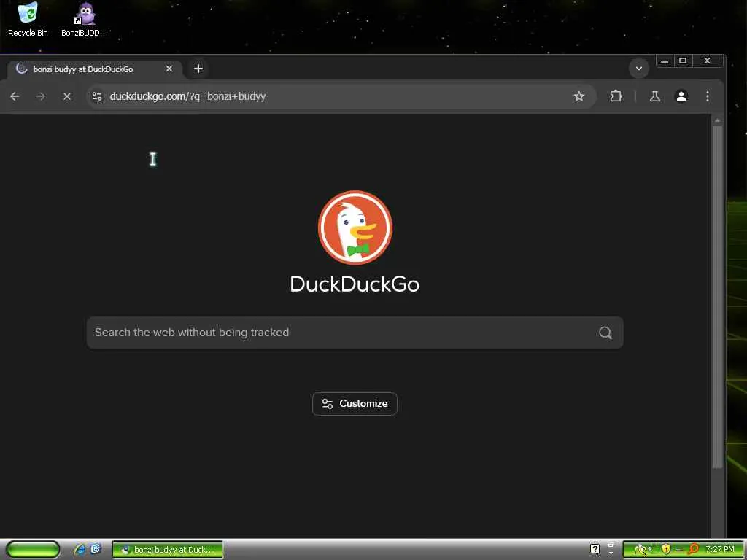Screen dimensions: 747x560
Task: Go forward to the next page
Action: click(41, 96)
